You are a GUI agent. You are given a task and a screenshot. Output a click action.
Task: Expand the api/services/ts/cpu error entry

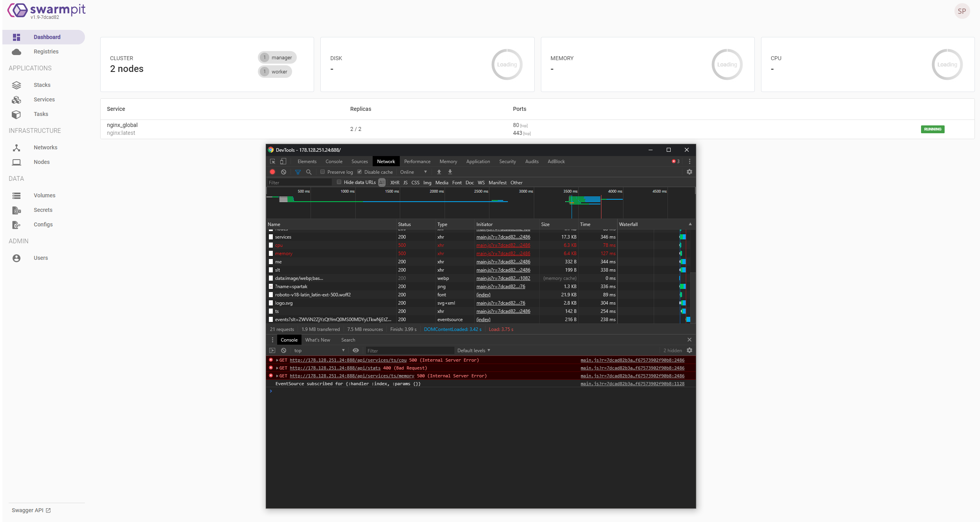[x=277, y=360]
